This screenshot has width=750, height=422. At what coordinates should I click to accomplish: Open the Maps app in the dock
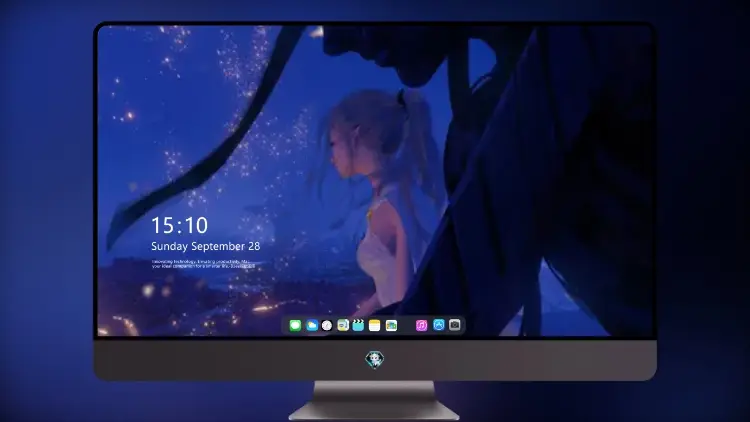click(x=343, y=325)
